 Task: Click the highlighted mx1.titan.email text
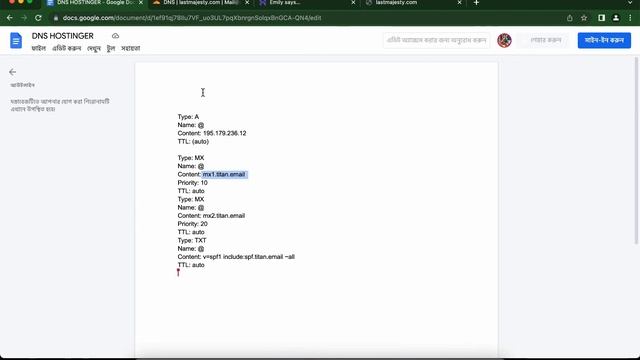pyautogui.click(x=224, y=174)
